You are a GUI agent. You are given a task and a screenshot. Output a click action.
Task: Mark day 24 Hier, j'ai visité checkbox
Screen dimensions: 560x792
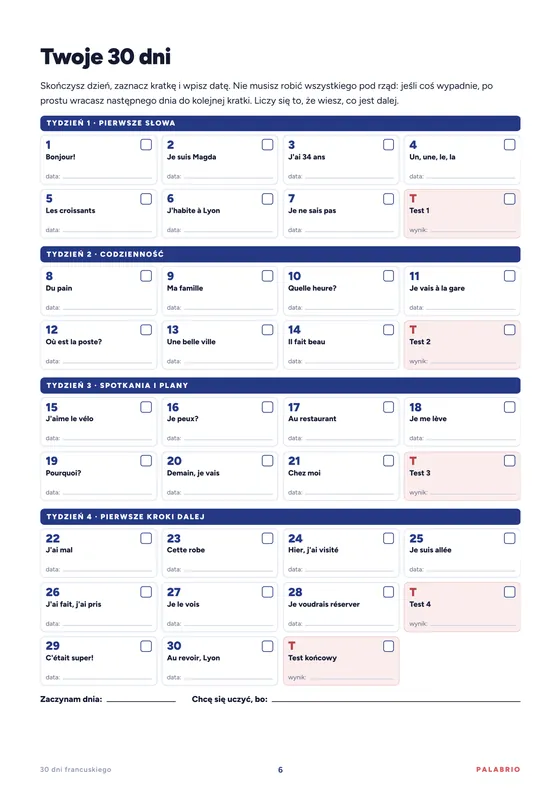[388, 538]
